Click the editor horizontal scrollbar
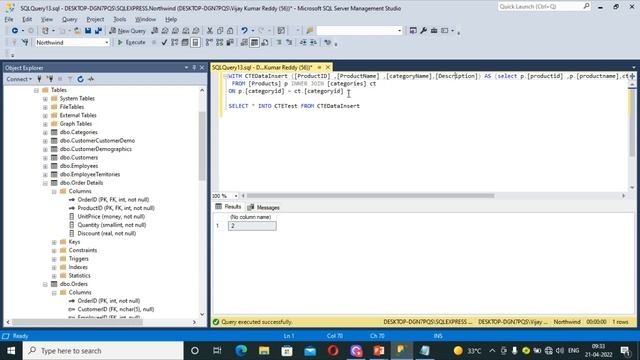 coord(371,196)
